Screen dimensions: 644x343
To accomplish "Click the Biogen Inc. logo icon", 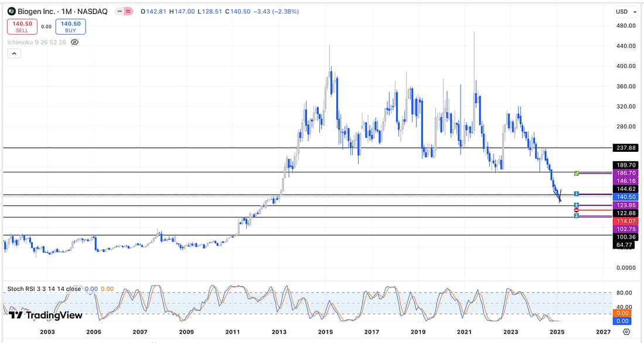I will click(11, 12).
